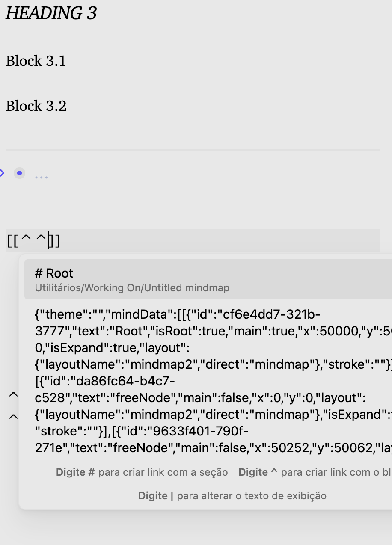Click the second caret inside the wikilink
The height and width of the screenshot is (545, 392).
tap(41, 240)
